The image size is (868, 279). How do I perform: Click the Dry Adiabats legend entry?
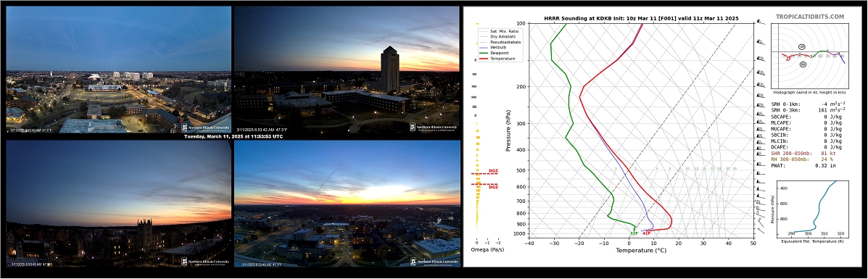(x=497, y=36)
